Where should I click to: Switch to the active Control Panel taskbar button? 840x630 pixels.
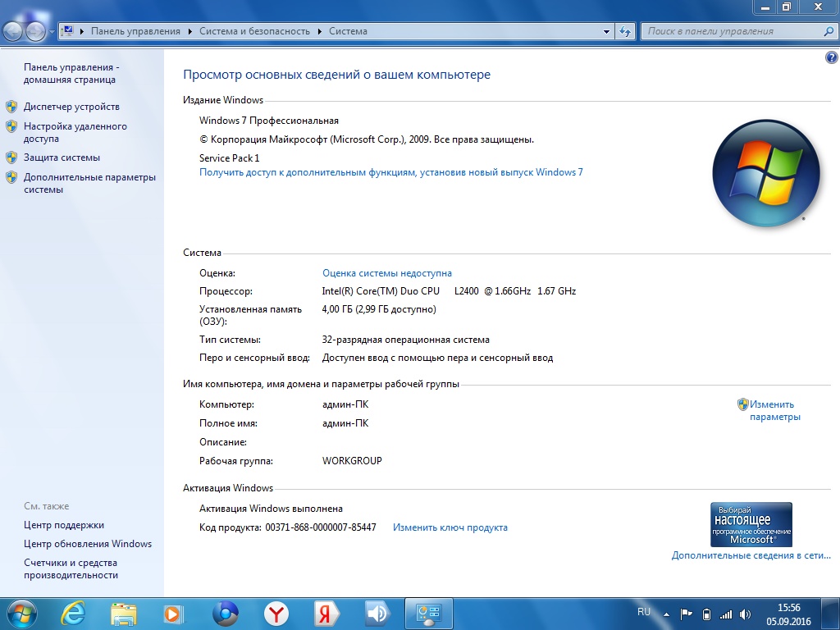(428, 614)
